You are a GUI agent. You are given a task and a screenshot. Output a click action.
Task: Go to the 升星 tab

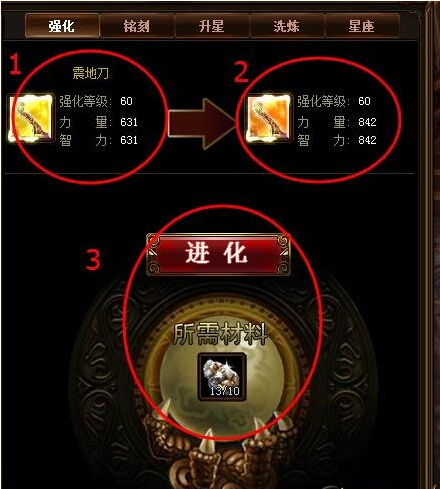click(x=212, y=26)
